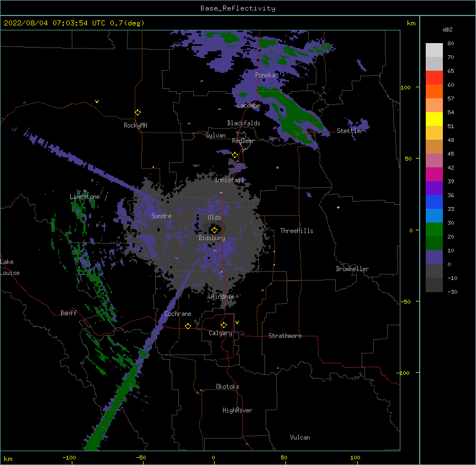This screenshot has width=476, height=465.
Task: Click the yellow diamond marker above Calgary label
Action: [x=224, y=325]
